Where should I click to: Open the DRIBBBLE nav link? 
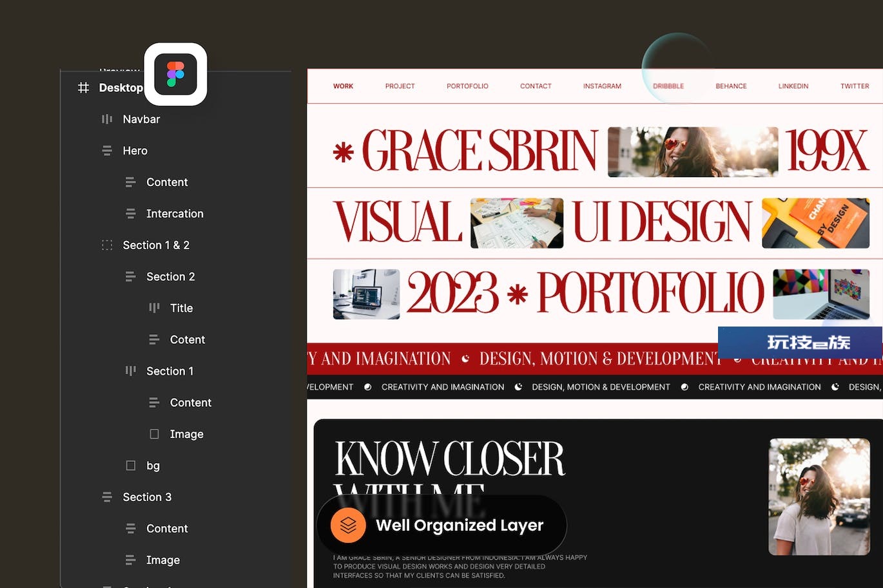(668, 86)
